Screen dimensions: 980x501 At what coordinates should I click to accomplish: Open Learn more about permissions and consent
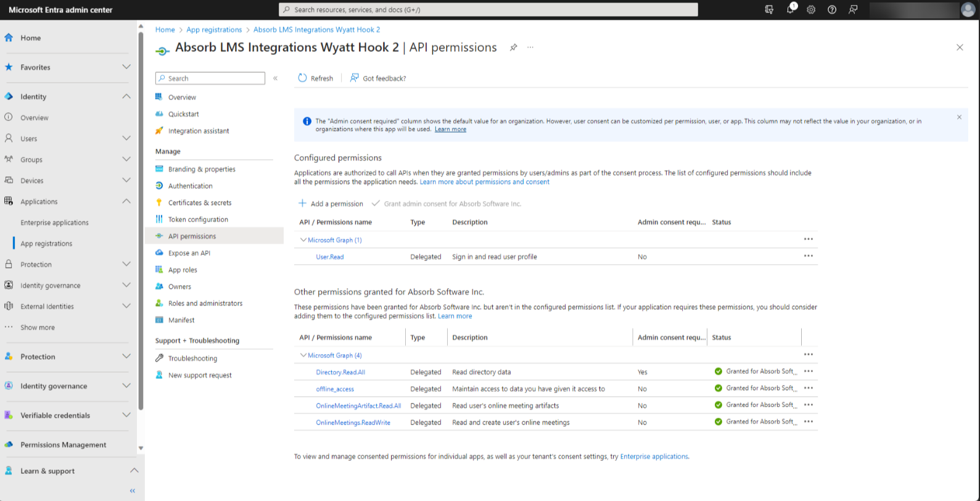point(485,182)
